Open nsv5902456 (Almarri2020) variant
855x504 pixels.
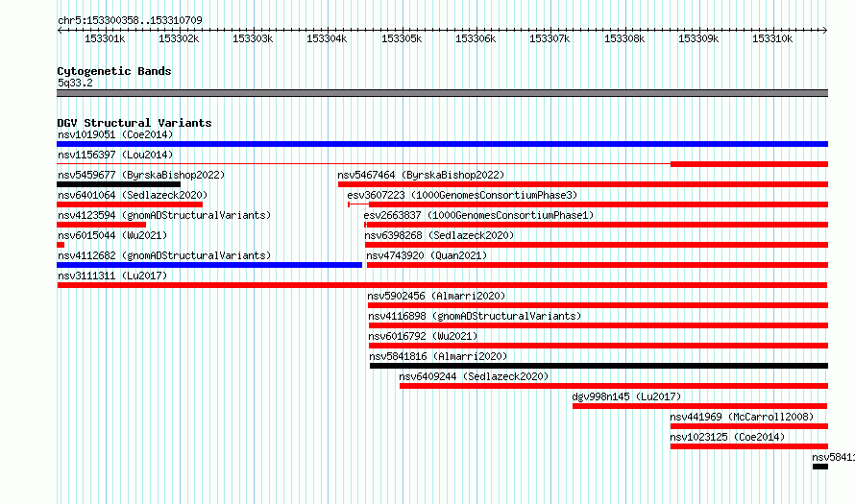pyautogui.click(x=436, y=296)
